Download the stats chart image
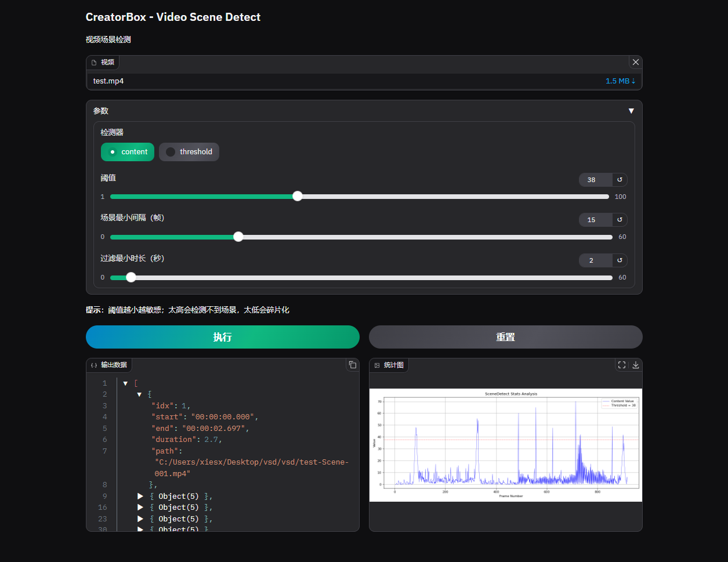 click(636, 365)
